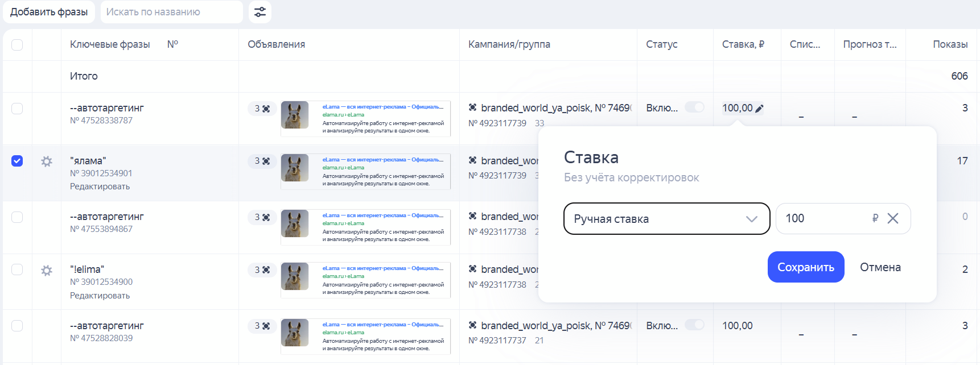
Task: Click phrase number № 47553894867
Action: [101, 229]
